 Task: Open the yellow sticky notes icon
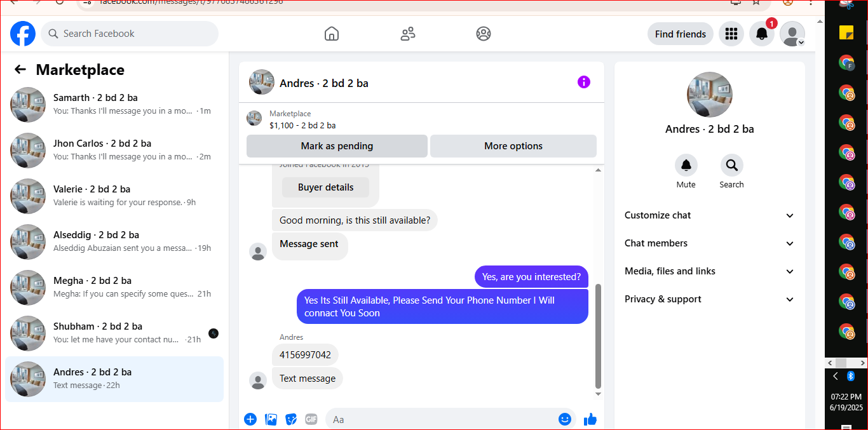pyautogui.click(x=846, y=32)
